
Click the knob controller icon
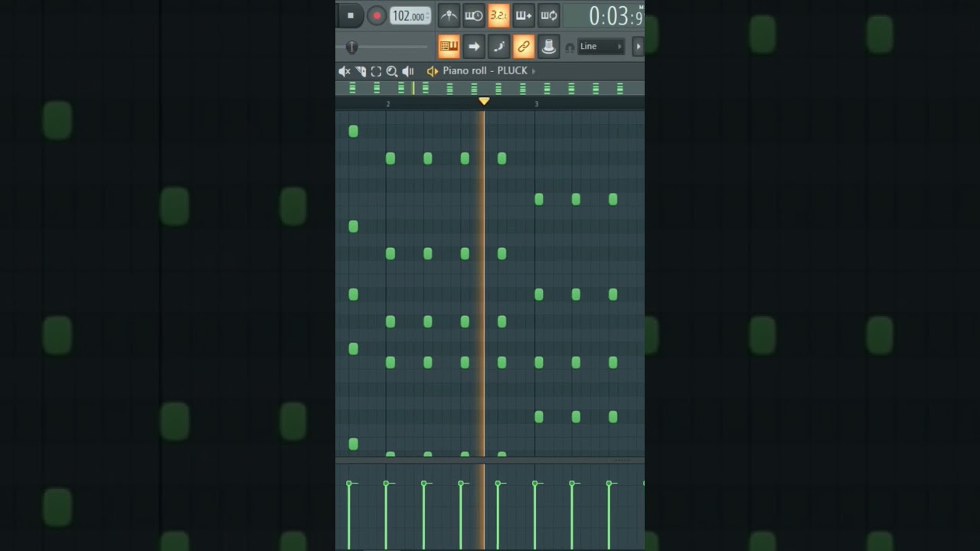click(549, 47)
